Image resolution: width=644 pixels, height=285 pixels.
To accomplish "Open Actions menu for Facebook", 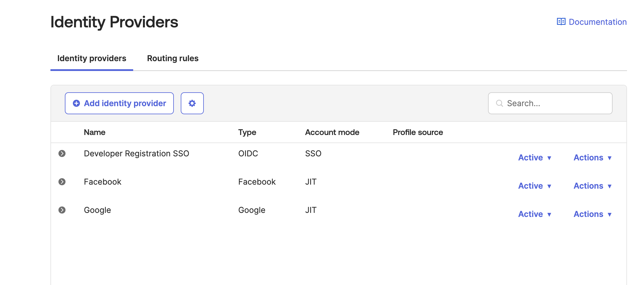I will click(592, 186).
